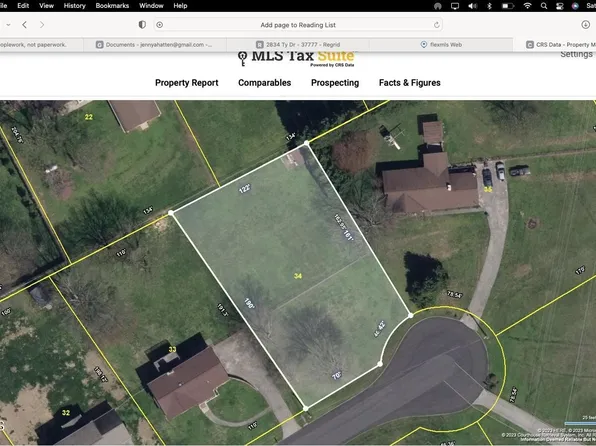Open Prospecting section

click(335, 83)
